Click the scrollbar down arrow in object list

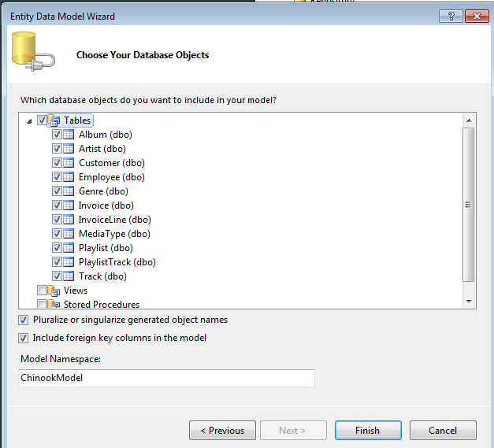pyautogui.click(x=469, y=302)
